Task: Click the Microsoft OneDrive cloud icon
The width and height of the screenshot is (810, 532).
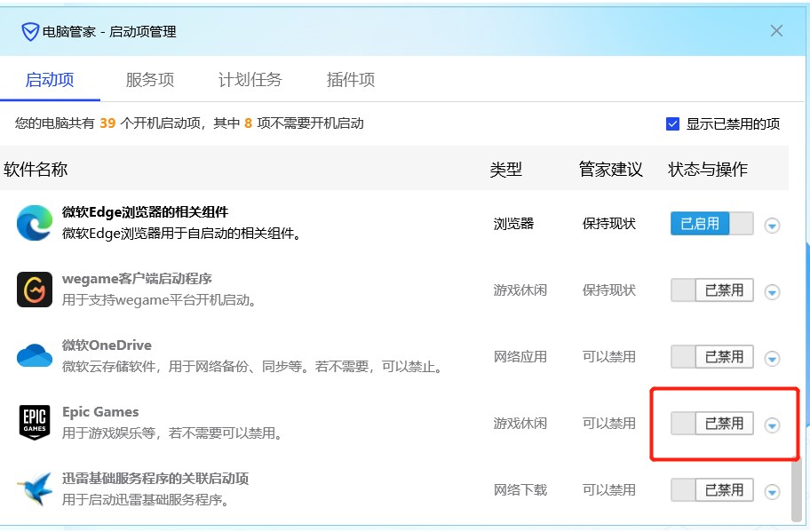Action: pos(34,356)
